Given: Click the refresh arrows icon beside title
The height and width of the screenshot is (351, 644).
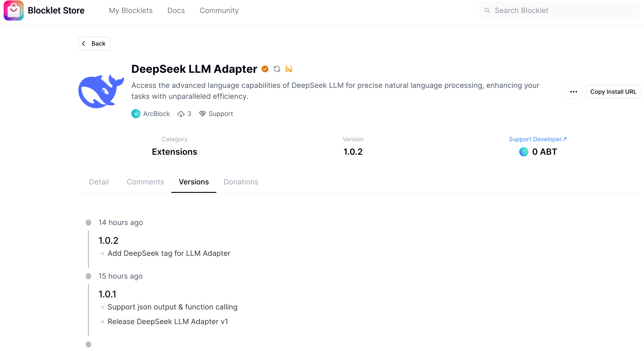Looking at the screenshot, I should coord(276,69).
